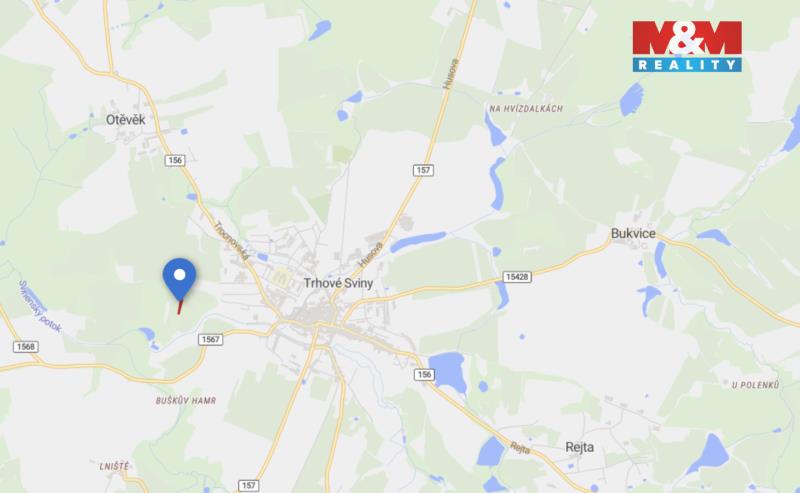Select the Otěvěk village label
Screen dimensions: 800x493
[126, 120]
